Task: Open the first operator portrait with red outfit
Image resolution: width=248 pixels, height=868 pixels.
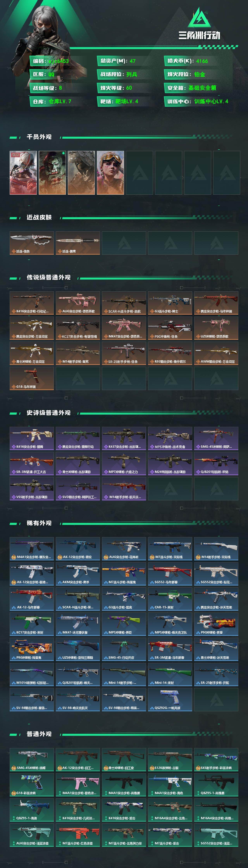Action: pos(23,173)
